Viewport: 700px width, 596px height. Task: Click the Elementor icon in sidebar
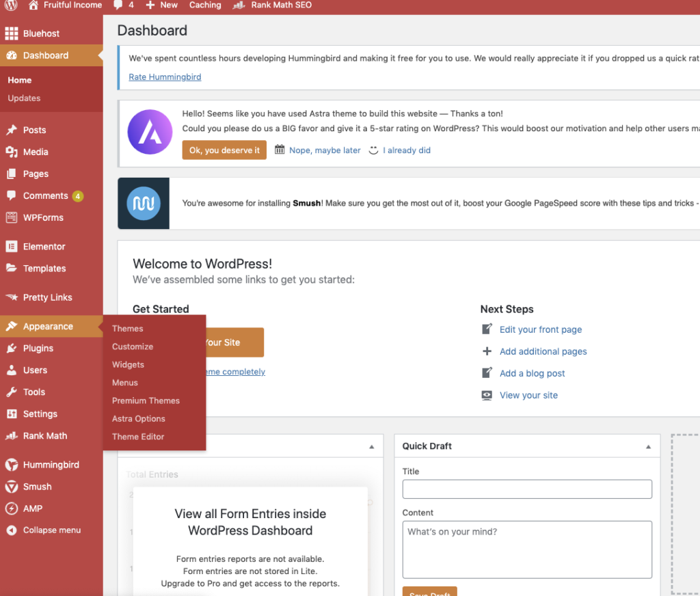[x=12, y=247]
